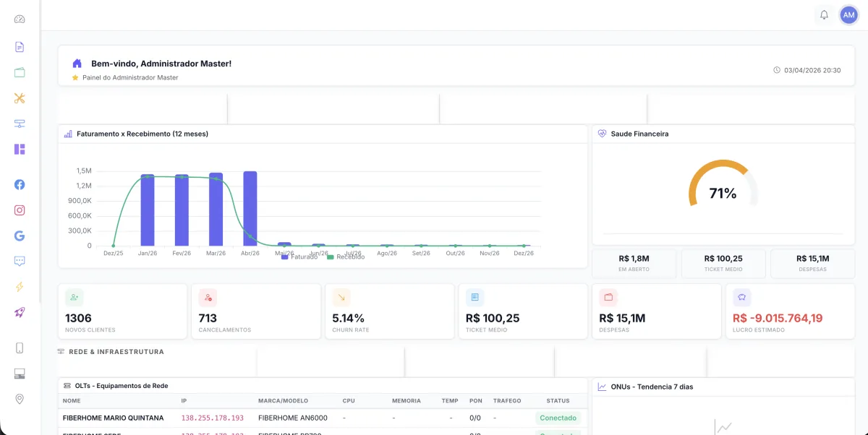Click the OLTs server icon in header
Image resolution: width=868 pixels, height=435 pixels.
67,386
